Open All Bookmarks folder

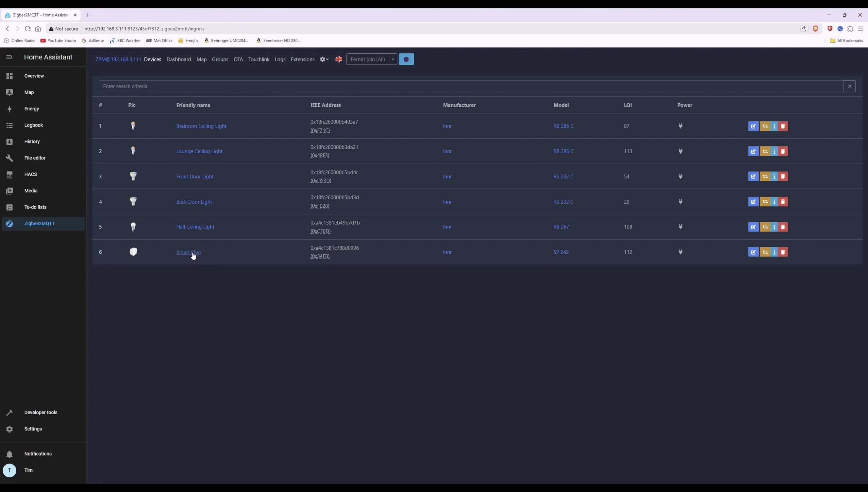click(846, 41)
